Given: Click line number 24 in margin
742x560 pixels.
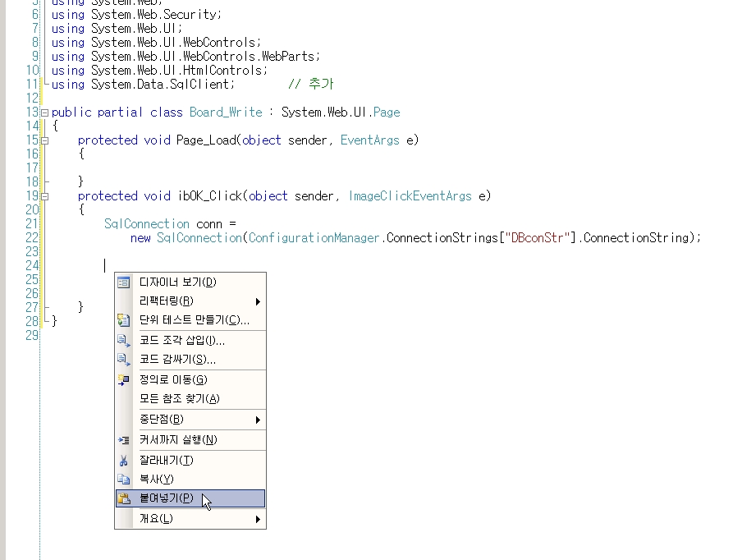Looking at the screenshot, I should point(32,265).
